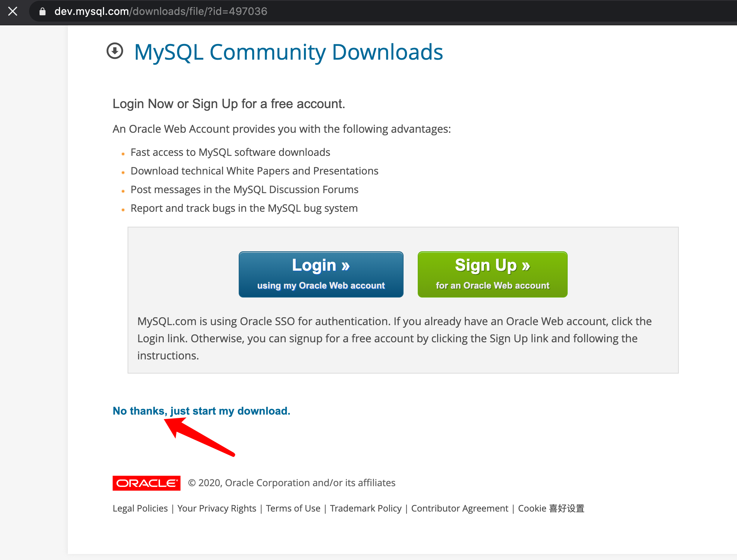Open Your Privacy Rights link

click(x=217, y=509)
